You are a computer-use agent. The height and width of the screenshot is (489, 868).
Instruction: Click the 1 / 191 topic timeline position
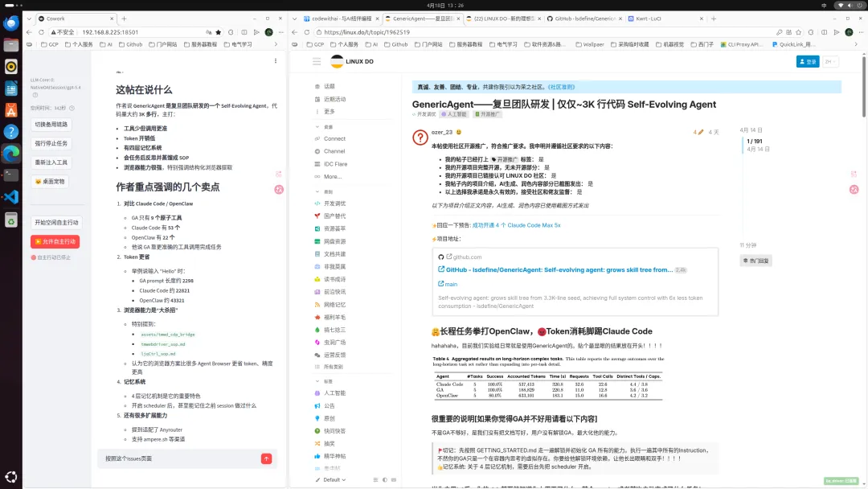pos(754,142)
